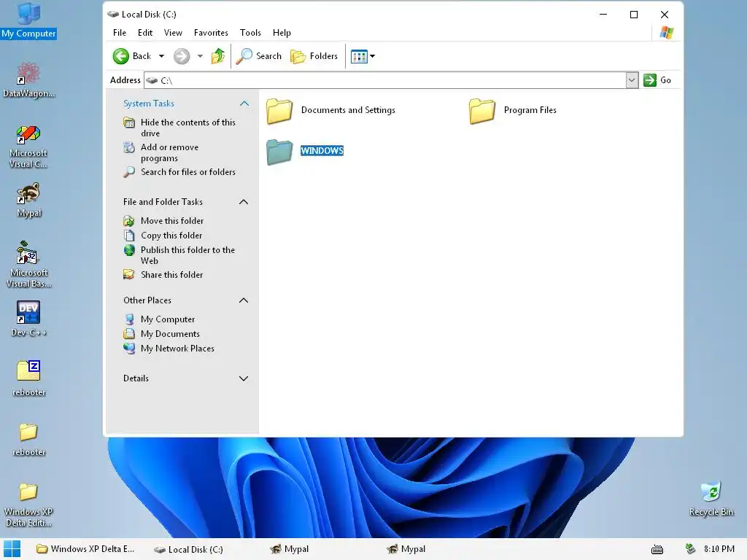This screenshot has height=560, width=747.
Task: Collapse the Other Places section
Action: click(x=244, y=300)
